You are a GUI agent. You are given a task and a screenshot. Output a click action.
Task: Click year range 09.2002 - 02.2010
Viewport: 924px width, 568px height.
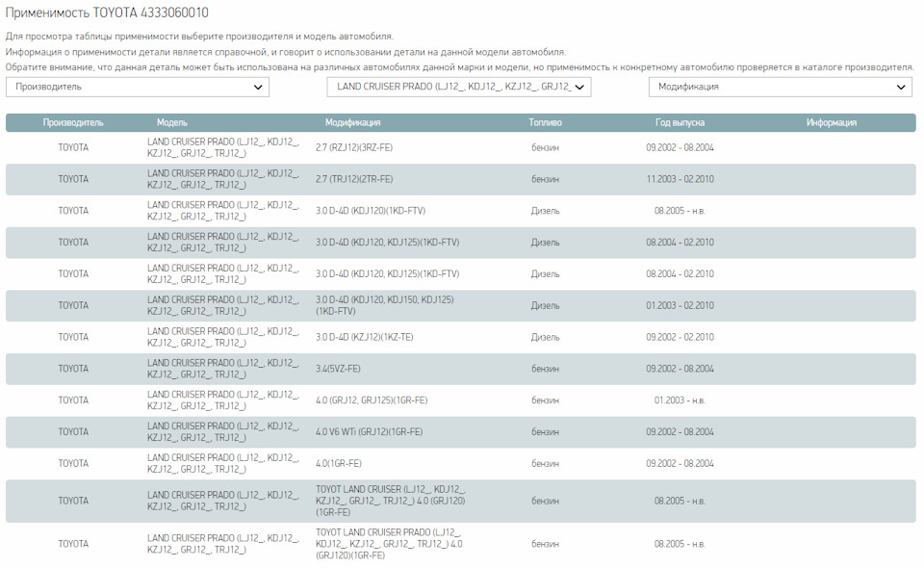pos(680,337)
